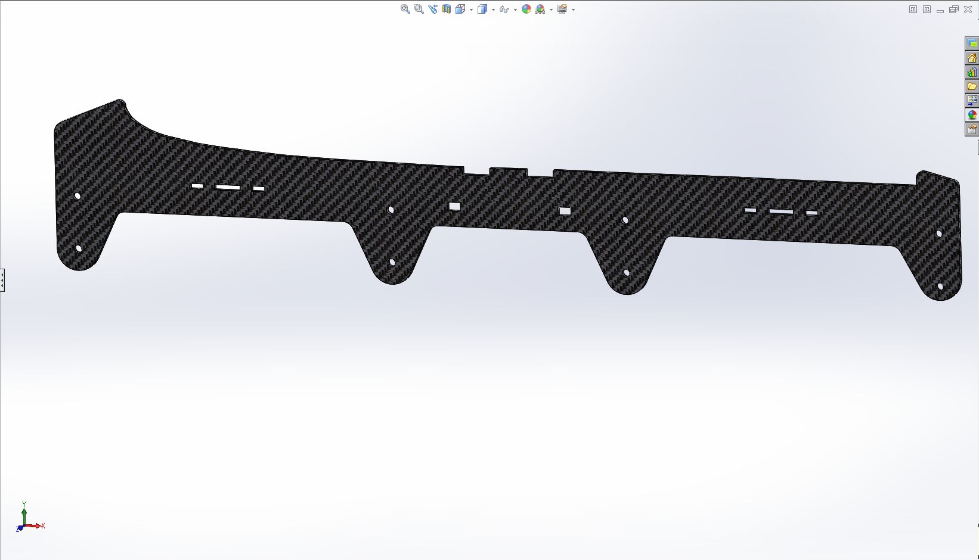Open Edit Appearance color sphere in toolbar

click(526, 9)
